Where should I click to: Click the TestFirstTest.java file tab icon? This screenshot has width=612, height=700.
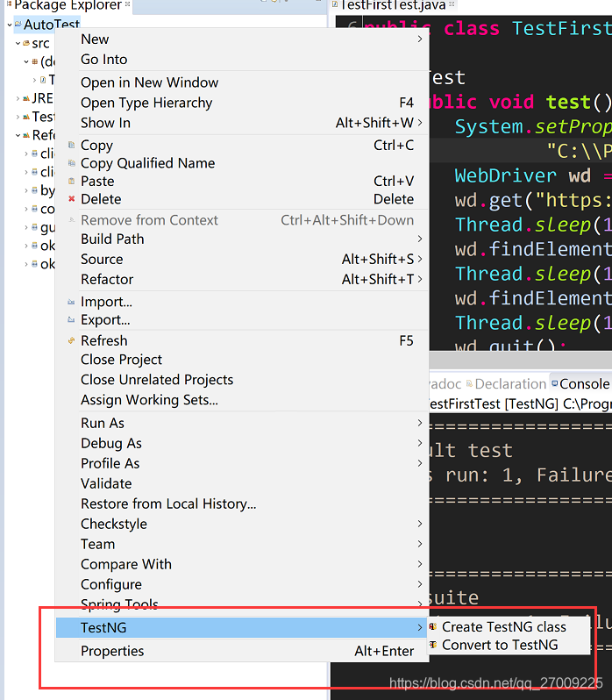[335, 4]
